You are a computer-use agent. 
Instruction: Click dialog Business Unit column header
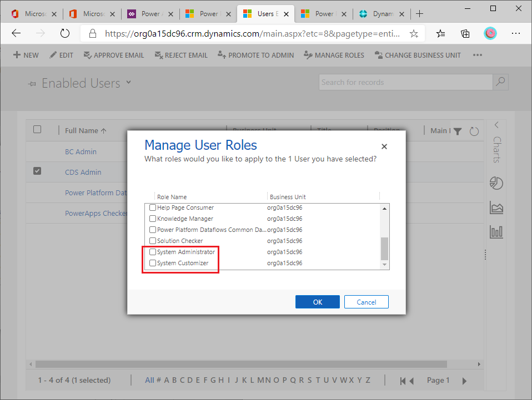pos(288,197)
